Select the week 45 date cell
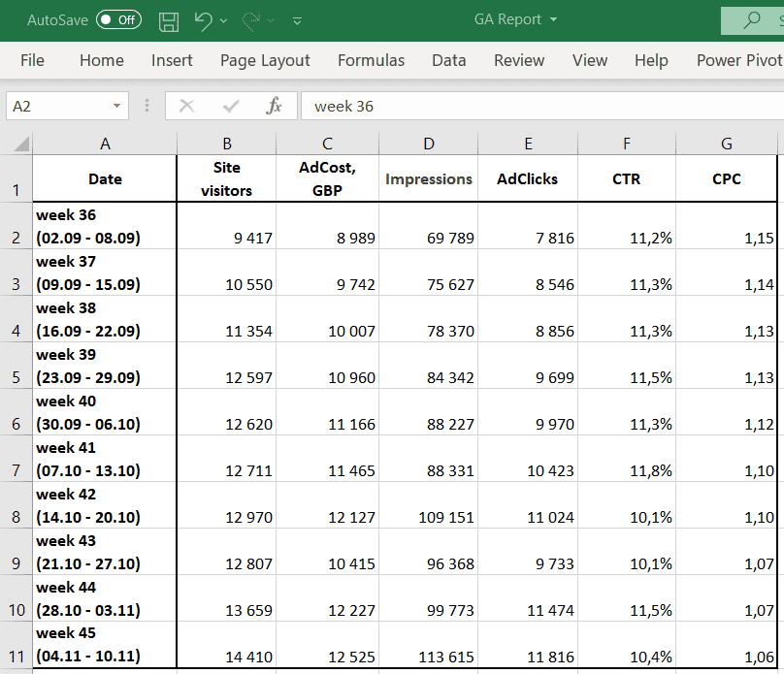 [105, 645]
